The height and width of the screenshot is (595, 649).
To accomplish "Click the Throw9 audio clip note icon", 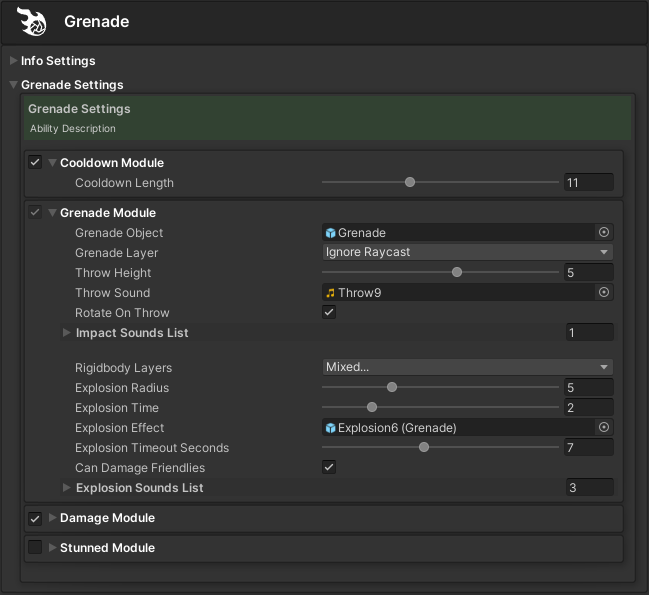I will coord(331,293).
